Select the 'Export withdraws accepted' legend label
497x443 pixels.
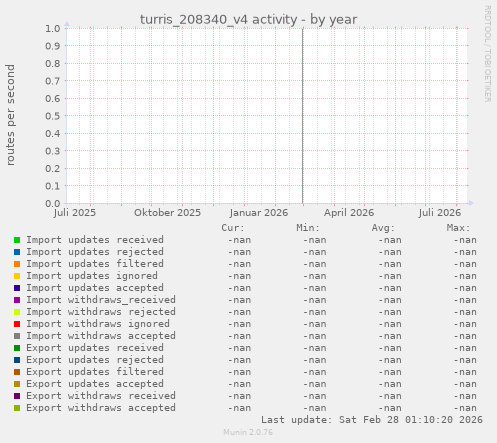click(101, 408)
